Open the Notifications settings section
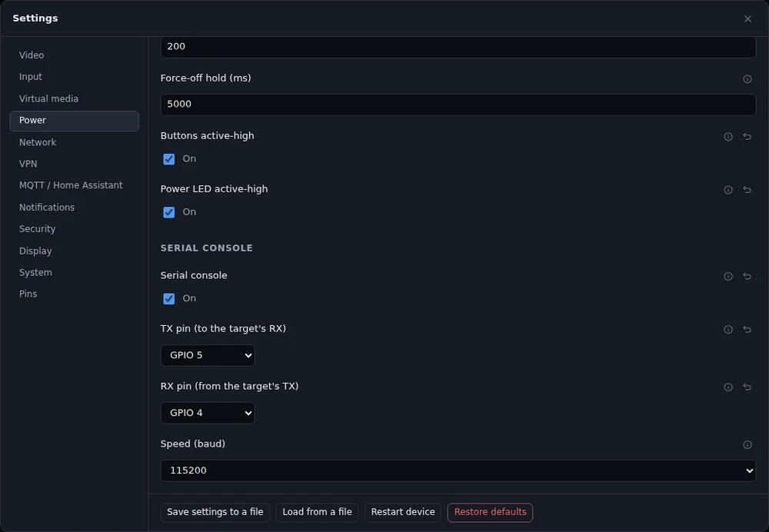This screenshot has width=769, height=532. pos(74,208)
